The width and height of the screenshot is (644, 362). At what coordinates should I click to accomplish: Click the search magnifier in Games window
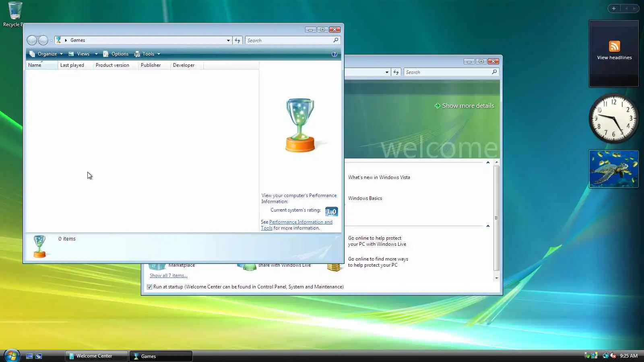pos(336,40)
